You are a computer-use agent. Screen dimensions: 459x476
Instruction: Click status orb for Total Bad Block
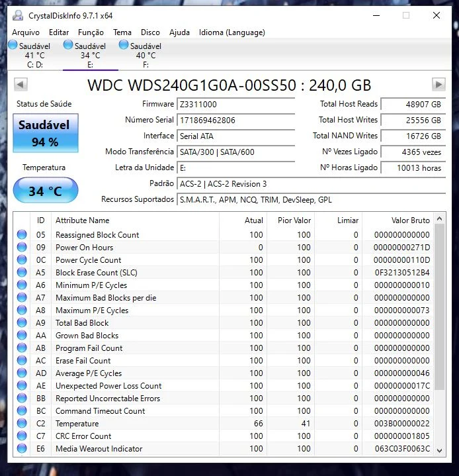(x=22, y=322)
